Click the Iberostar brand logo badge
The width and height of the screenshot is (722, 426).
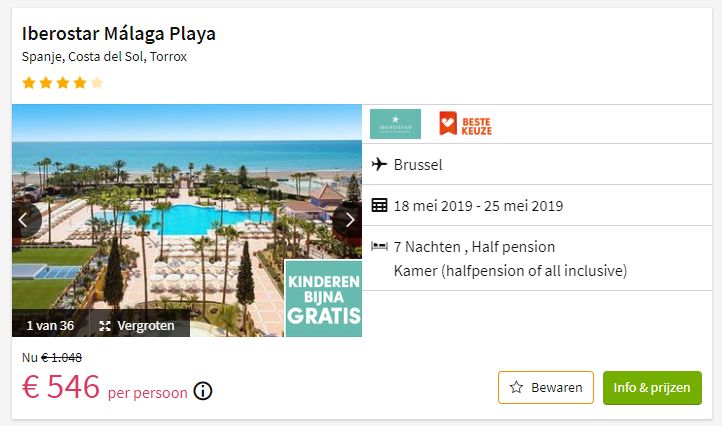click(x=396, y=124)
